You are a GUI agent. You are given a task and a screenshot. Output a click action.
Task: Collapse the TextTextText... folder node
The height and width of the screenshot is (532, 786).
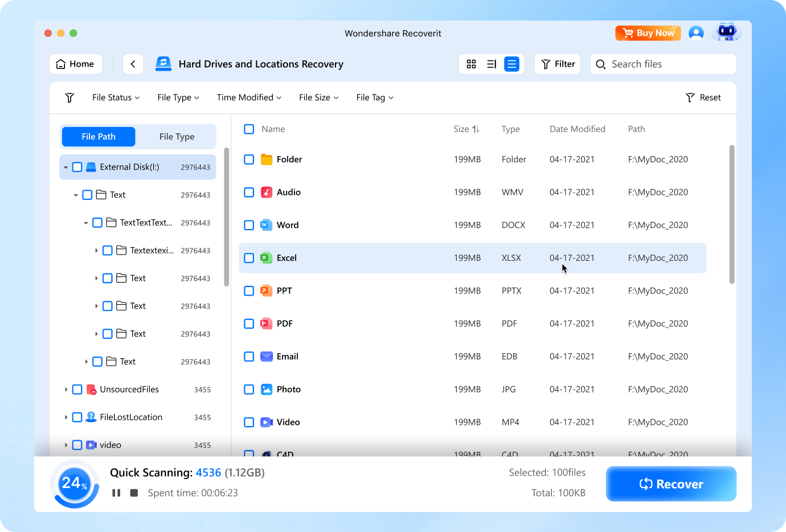86,223
